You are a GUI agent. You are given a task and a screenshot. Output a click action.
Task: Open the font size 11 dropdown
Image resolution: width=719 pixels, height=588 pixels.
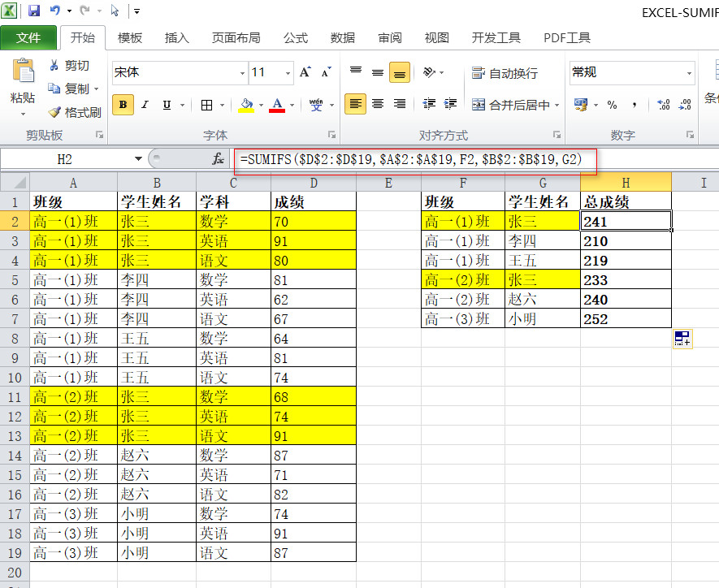click(288, 73)
